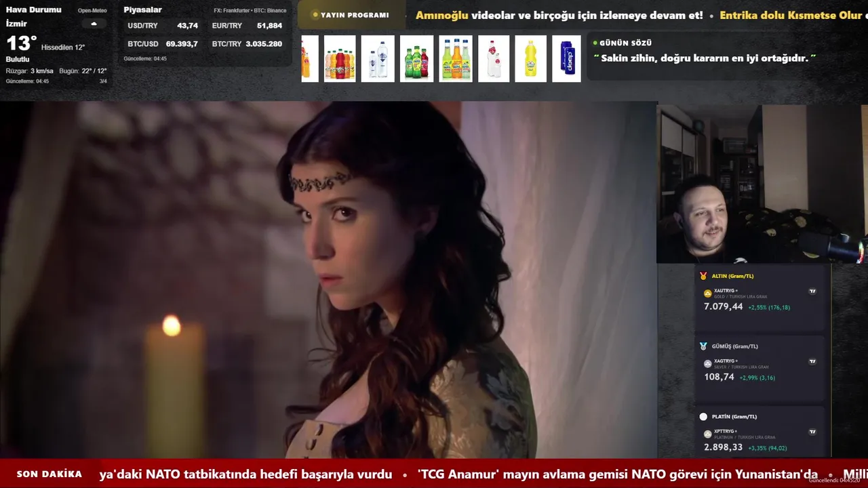The height and width of the screenshot is (488, 868).
Task: Open TradingView logo on the gold card
Action: 812,291
